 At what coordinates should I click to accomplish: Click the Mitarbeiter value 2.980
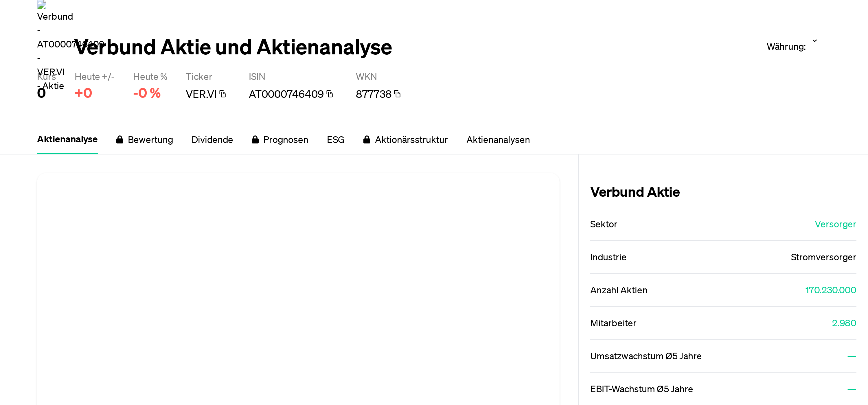coord(844,323)
